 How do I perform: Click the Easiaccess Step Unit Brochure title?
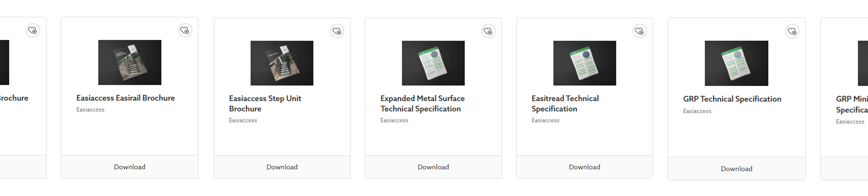tap(265, 103)
